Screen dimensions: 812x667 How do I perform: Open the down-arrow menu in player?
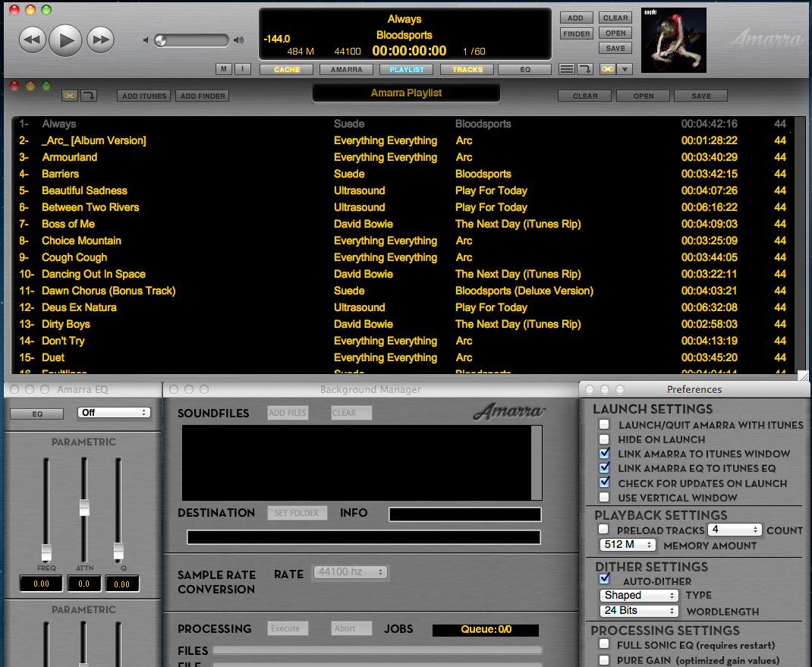625,69
